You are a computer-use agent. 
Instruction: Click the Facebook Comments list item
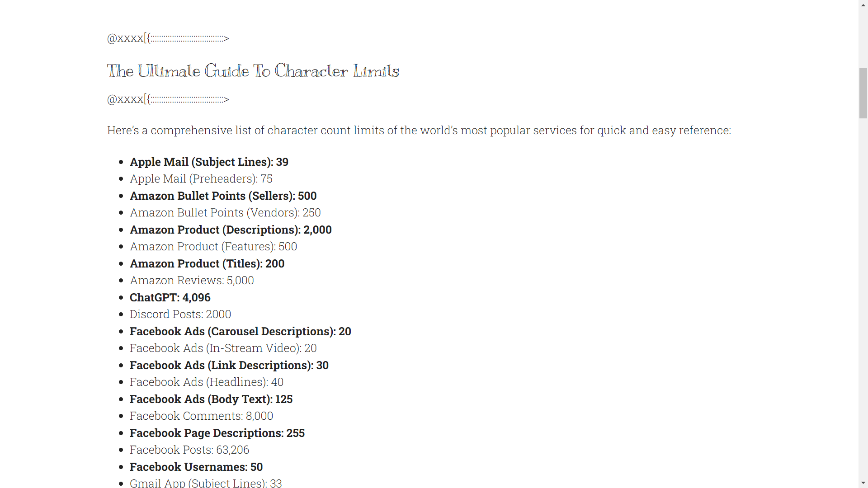[201, 416]
